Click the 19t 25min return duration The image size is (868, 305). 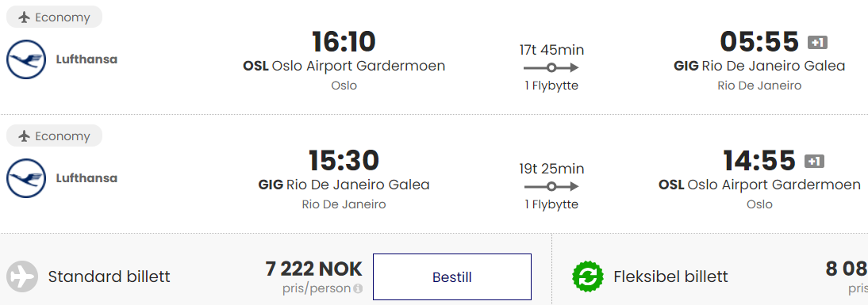551,169
